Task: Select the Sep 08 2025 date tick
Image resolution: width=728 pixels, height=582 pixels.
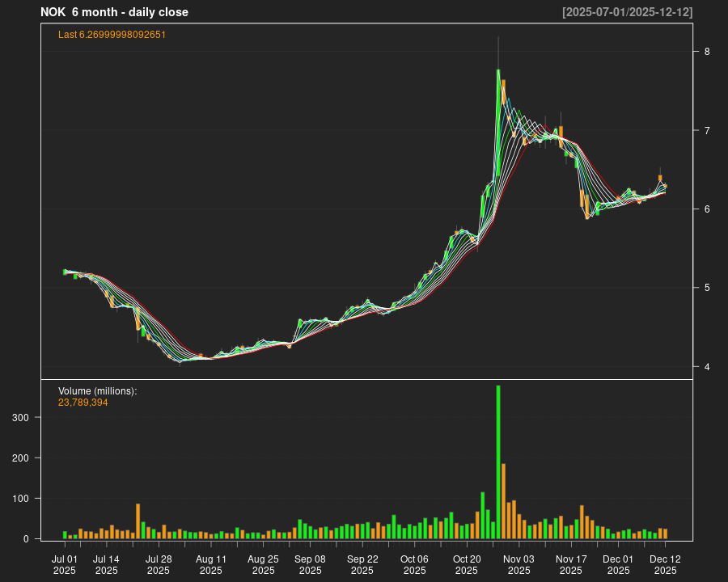Action: pos(310,564)
